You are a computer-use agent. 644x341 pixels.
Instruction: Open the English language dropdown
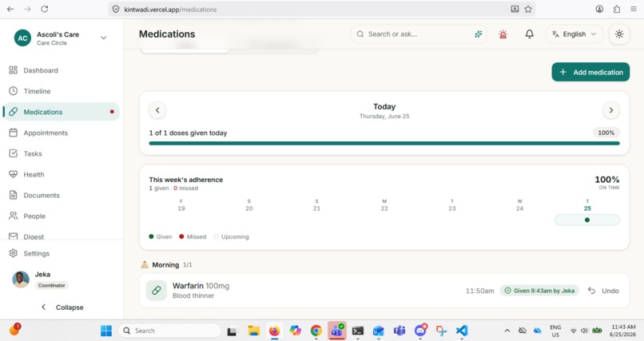(574, 34)
